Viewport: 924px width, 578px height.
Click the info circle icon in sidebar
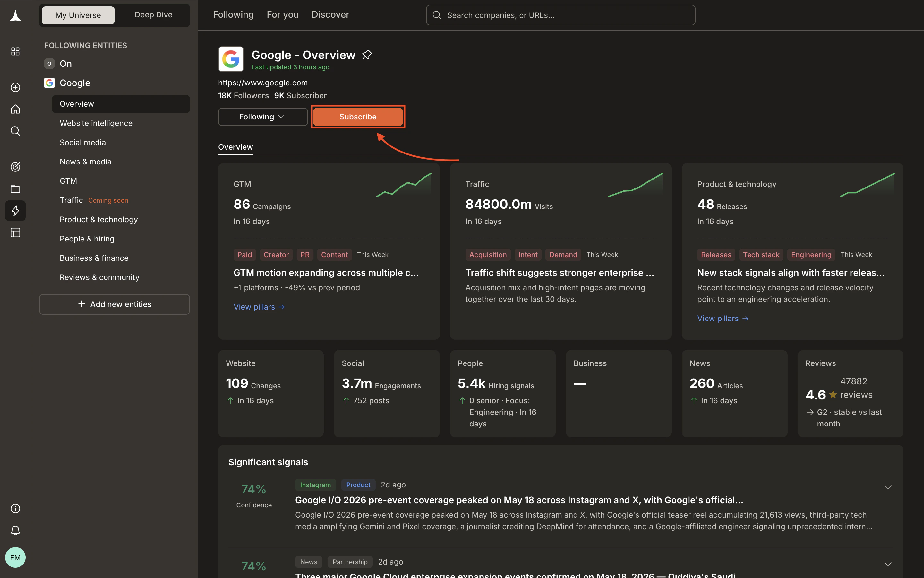click(x=15, y=508)
